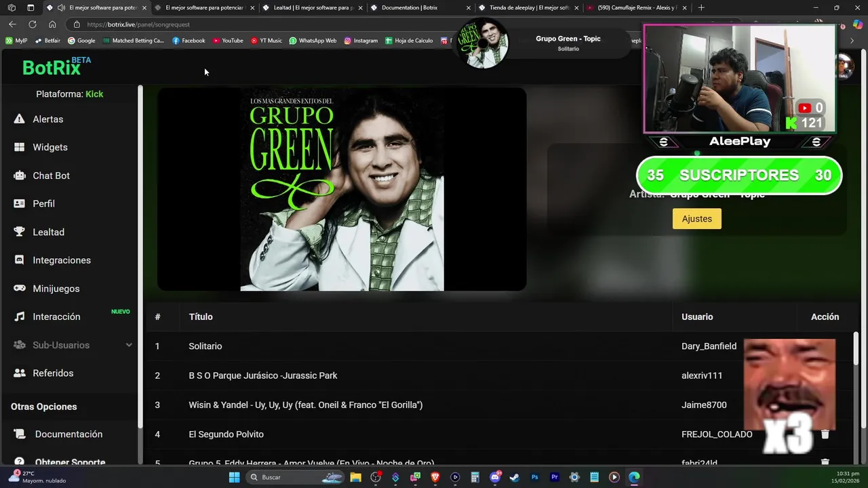Open the Windows Start menu
The width and height of the screenshot is (868, 488).
[234, 477]
